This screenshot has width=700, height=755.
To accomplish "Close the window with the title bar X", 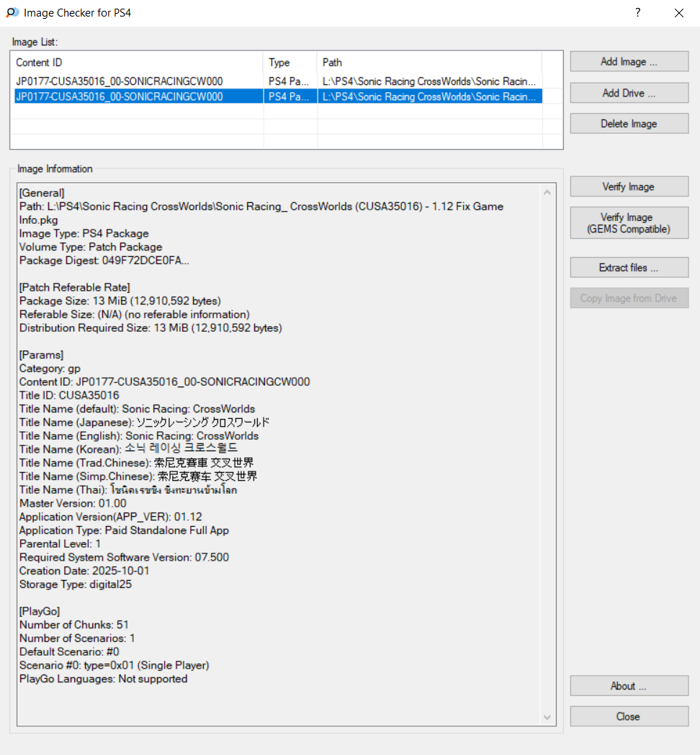I will [x=678, y=13].
